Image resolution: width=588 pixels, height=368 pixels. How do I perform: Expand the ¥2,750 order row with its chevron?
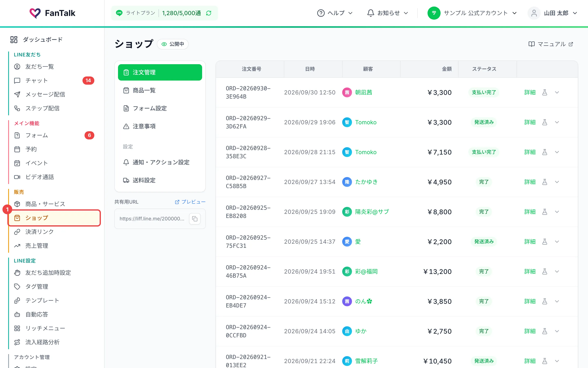point(557,331)
